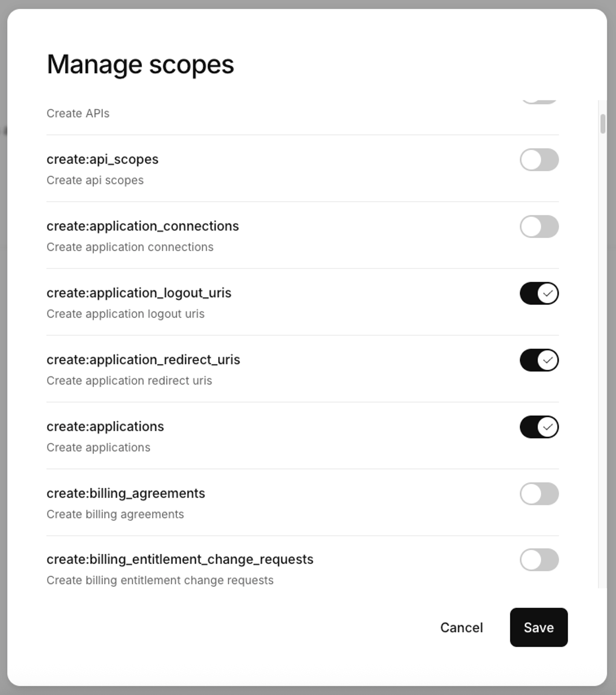This screenshot has width=616, height=695.
Task: Click the checkmark on the create:application_logout_uris switch
Action: (x=548, y=293)
